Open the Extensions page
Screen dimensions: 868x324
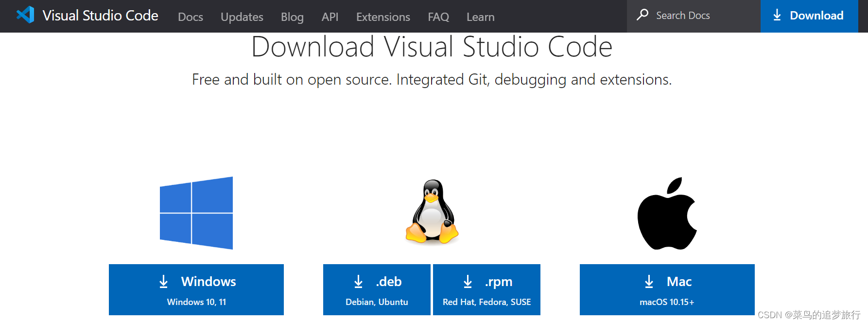click(383, 17)
